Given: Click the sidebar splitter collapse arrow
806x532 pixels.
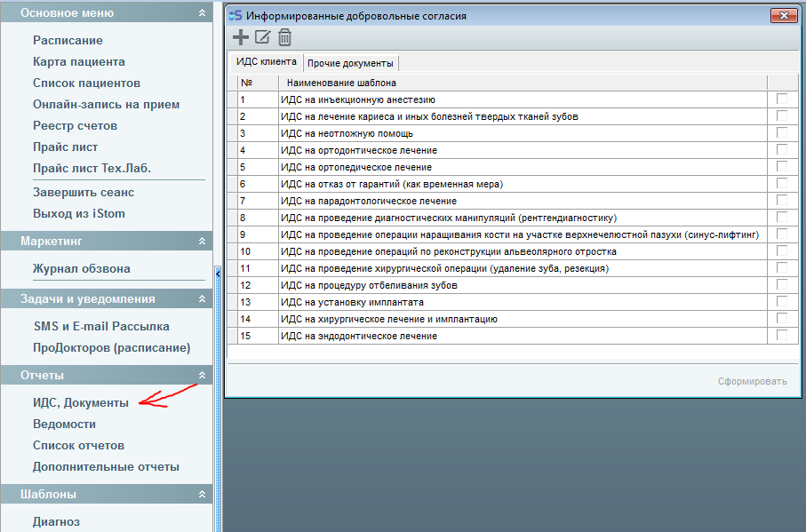Looking at the screenshot, I should (218, 274).
